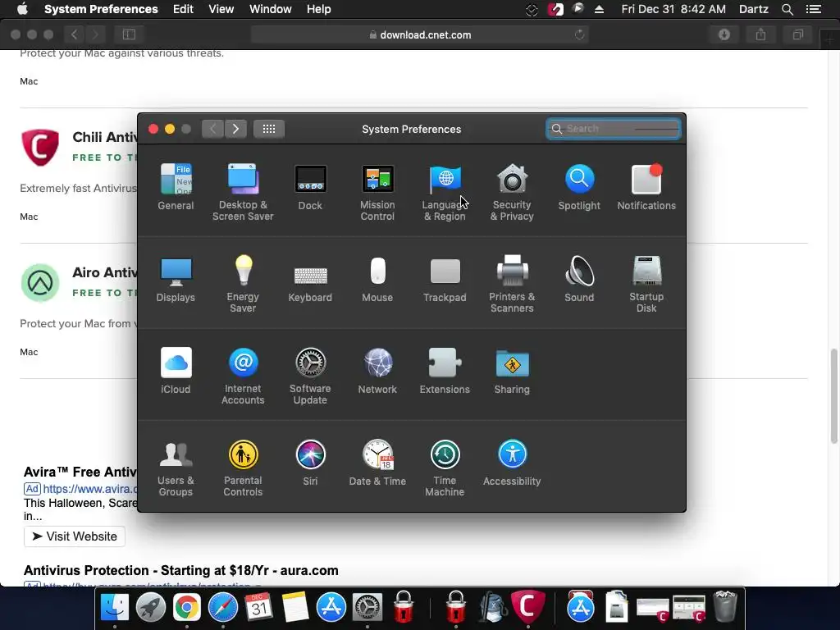840x630 pixels.
Task: Open the System Preferences app menu
Action: click(101, 9)
